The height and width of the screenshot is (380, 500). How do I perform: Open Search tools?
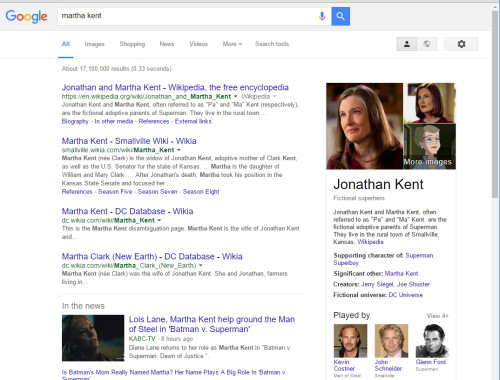[272, 44]
